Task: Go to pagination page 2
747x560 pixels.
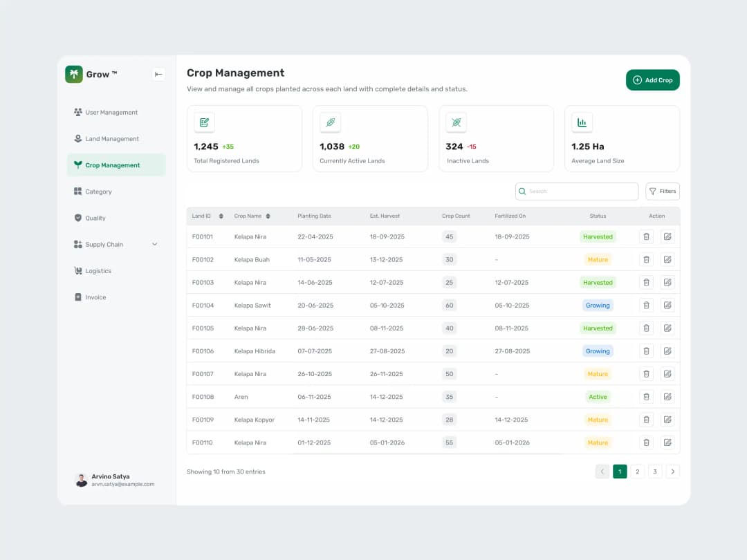Action: click(638, 472)
